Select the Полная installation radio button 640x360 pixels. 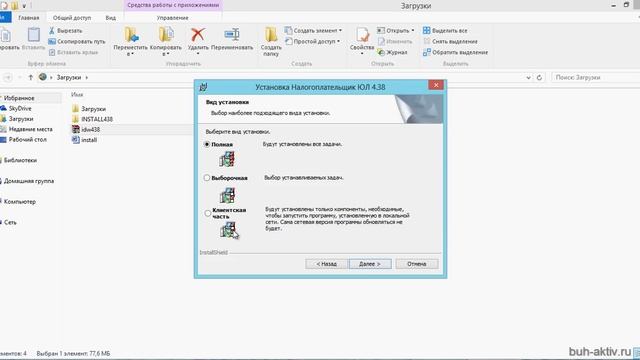coord(207,144)
